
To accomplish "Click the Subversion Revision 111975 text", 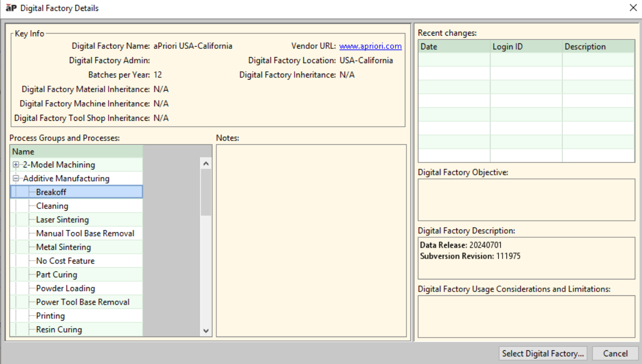I will coord(470,256).
